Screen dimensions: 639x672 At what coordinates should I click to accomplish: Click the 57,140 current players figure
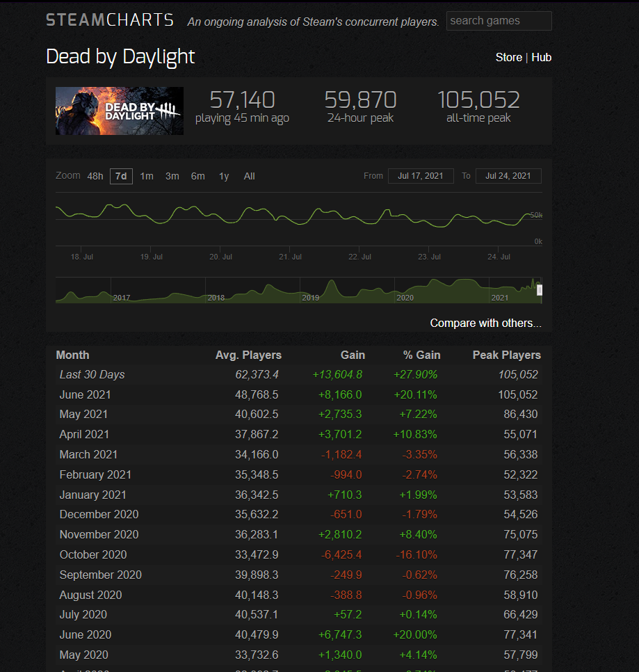click(242, 100)
